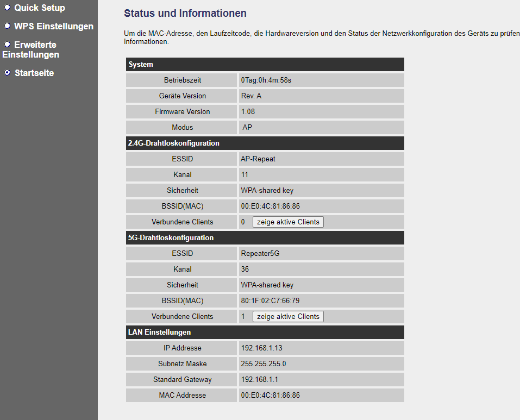520x420 pixels.
Task: Return to Startseite via sidebar text
Action: click(34, 73)
